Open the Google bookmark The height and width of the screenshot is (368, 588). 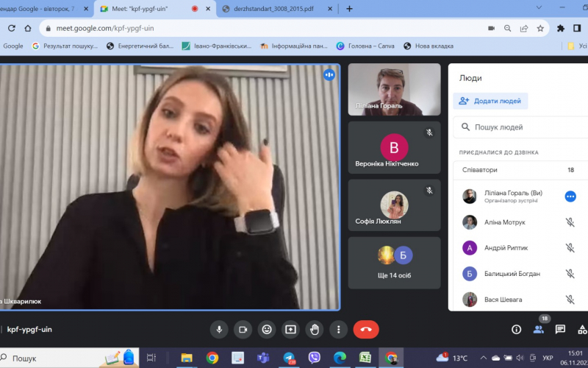coord(12,46)
